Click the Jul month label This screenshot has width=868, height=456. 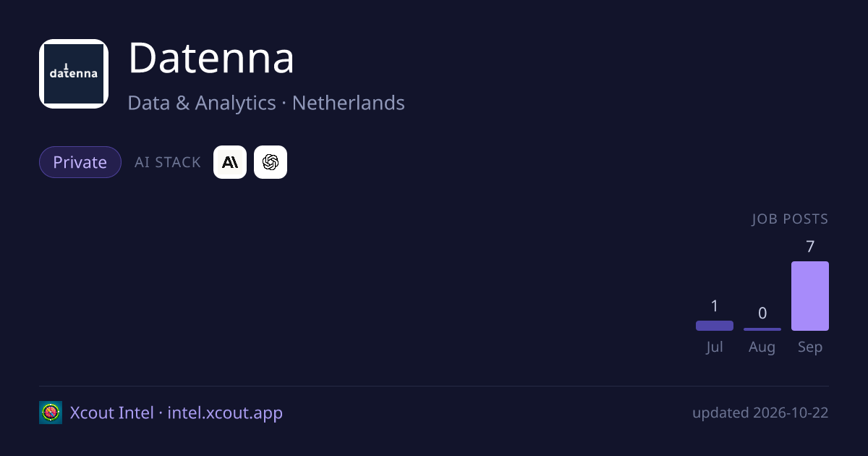tap(715, 347)
